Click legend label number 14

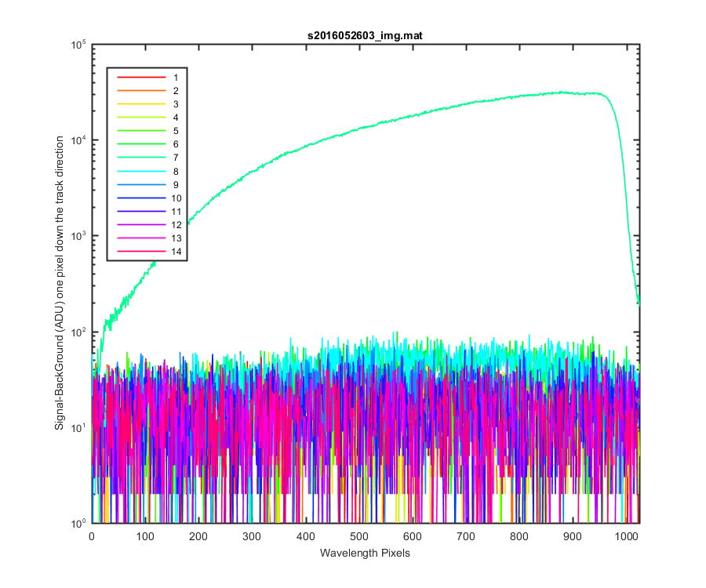pyautogui.click(x=176, y=252)
